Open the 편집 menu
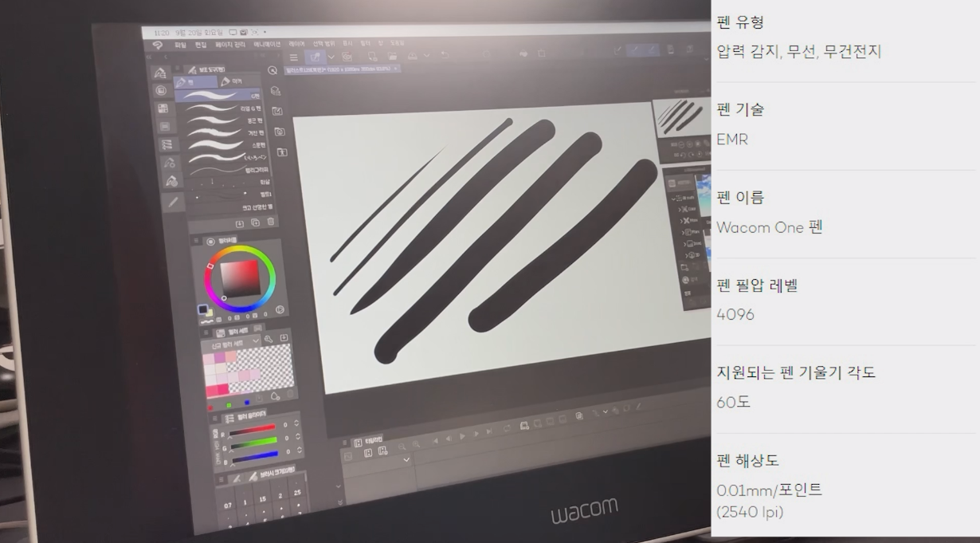The width and height of the screenshot is (980, 543). pos(201,45)
